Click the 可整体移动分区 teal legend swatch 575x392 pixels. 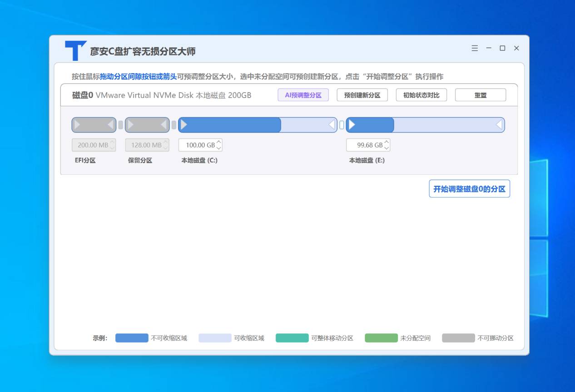click(x=292, y=338)
